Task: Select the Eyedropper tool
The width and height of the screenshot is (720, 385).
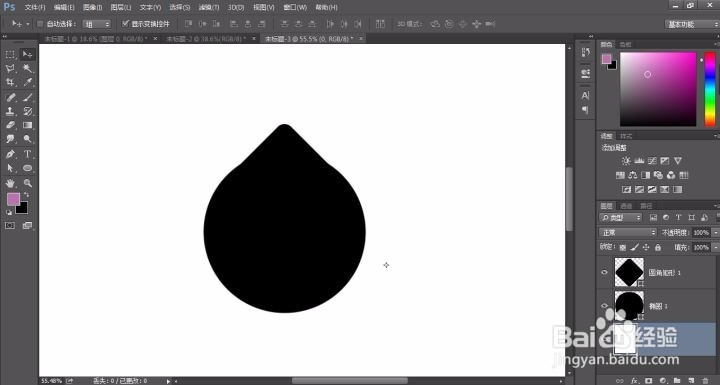Action: (28, 82)
